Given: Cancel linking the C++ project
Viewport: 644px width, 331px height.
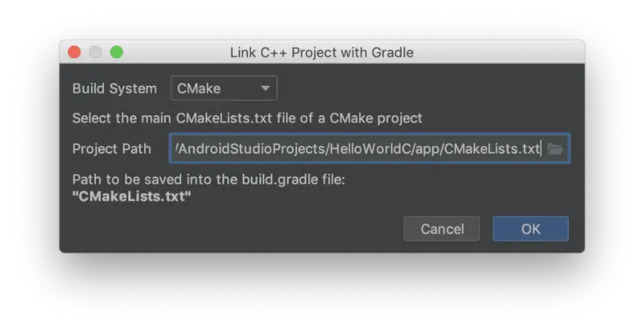Looking at the screenshot, I should [441, 229].
